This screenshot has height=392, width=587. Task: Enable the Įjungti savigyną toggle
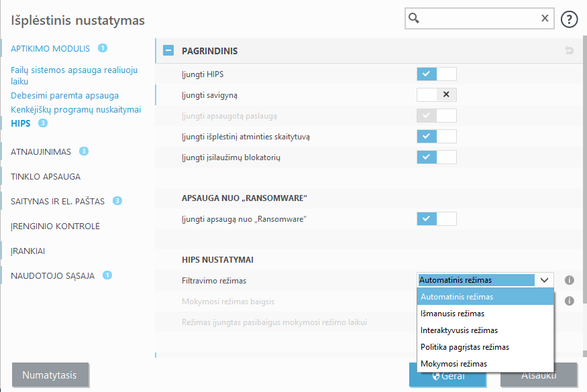click(436, 94)
